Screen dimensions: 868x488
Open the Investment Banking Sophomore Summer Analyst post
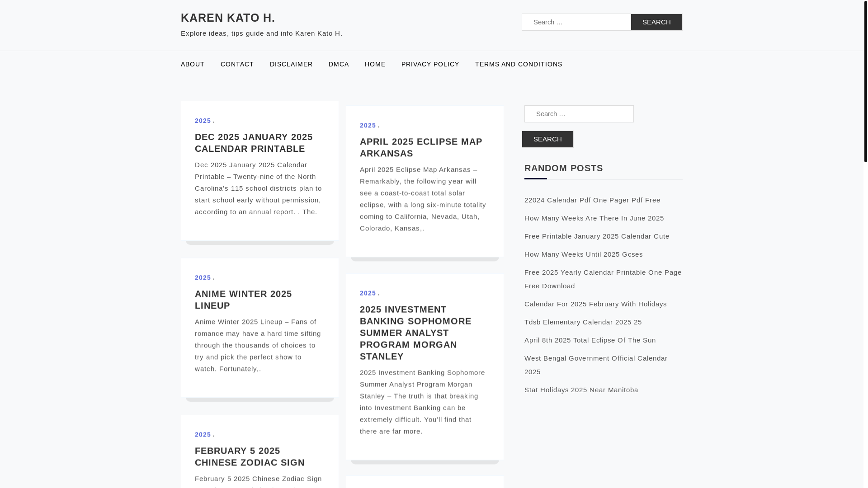pos(415,333)
